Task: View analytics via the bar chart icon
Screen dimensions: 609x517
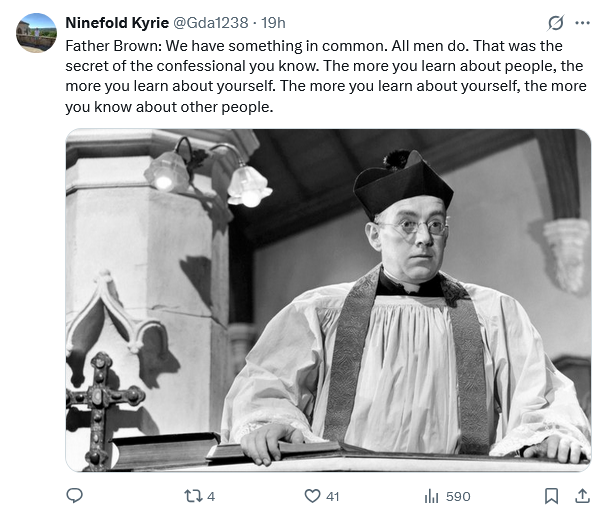Action: point(432,496)
